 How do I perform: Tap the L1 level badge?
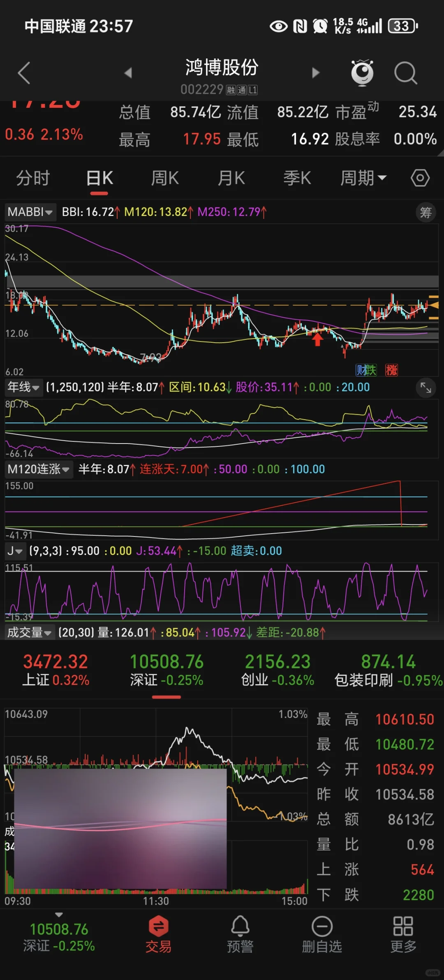(252, 90)
